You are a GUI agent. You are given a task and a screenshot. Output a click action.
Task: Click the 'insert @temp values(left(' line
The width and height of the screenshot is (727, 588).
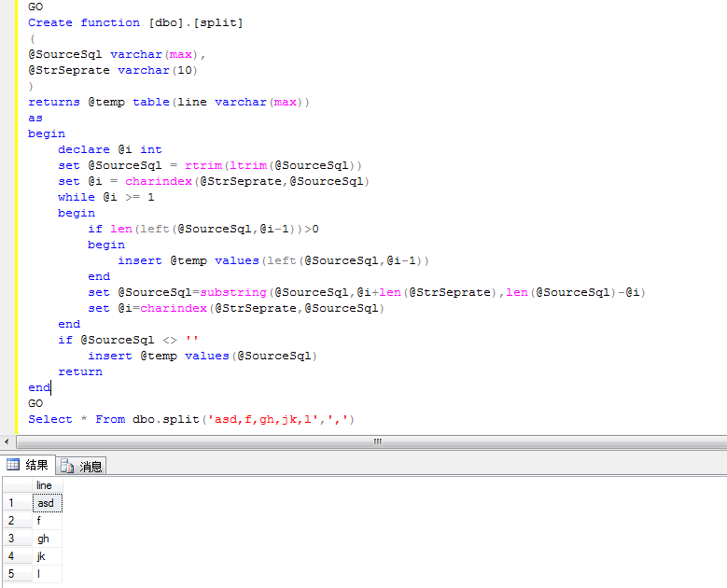(273, 260)
